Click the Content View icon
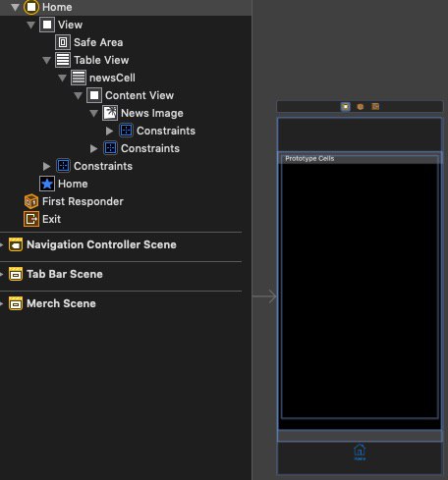 point(94,95)
